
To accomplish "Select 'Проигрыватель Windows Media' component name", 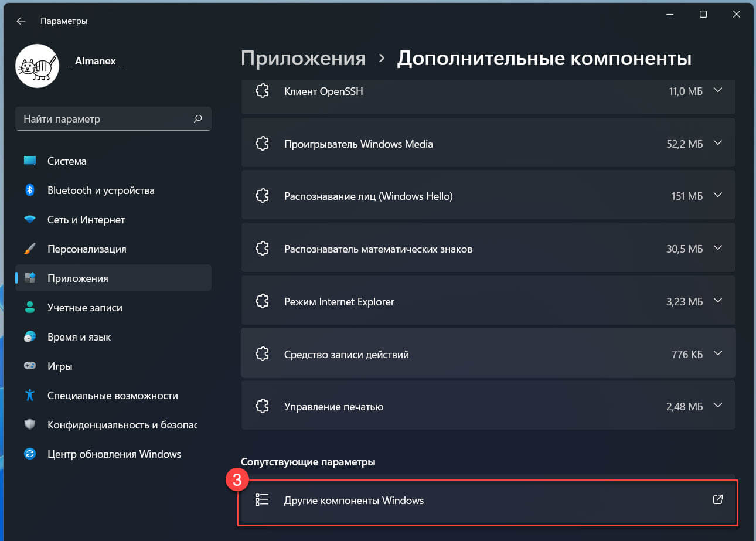I will [x=359, y=144].
